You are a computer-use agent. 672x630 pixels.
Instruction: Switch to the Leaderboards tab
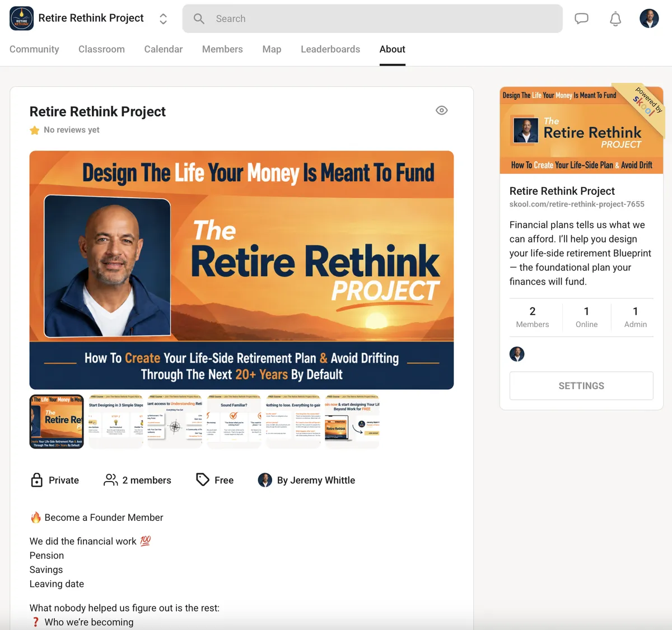click(330, 49)
